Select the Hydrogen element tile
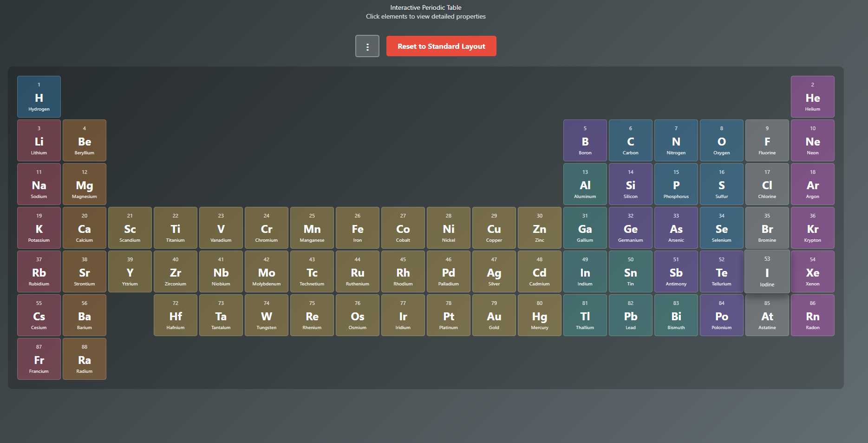 [39, 97]
